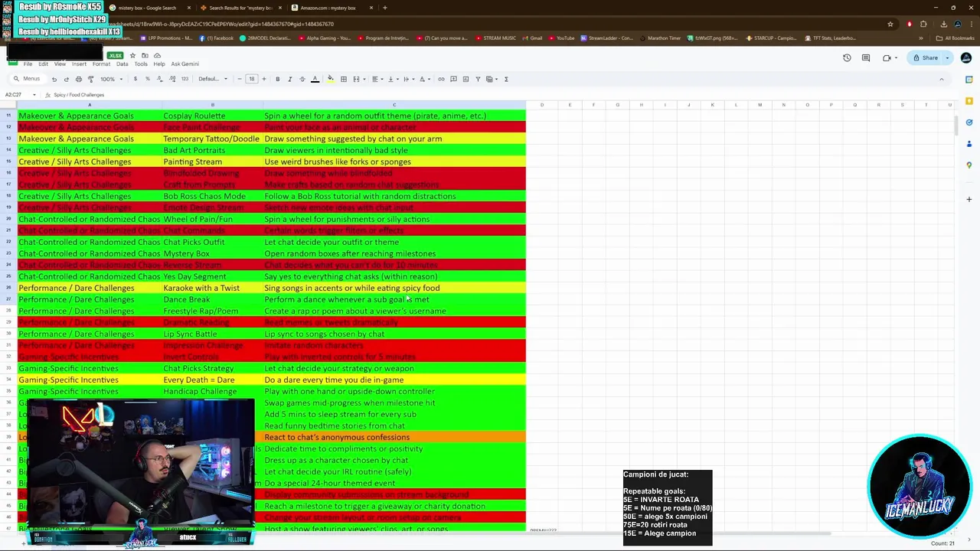Open the fill color picker
Screen dimensions: 980x551
331,79
